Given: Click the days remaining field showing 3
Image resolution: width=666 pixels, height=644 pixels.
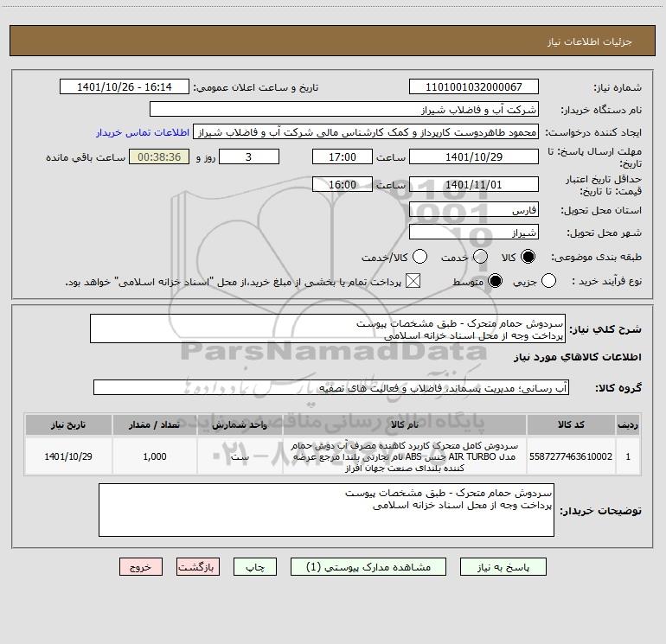Looking at the screenshot, I should [x=249, y=156].
